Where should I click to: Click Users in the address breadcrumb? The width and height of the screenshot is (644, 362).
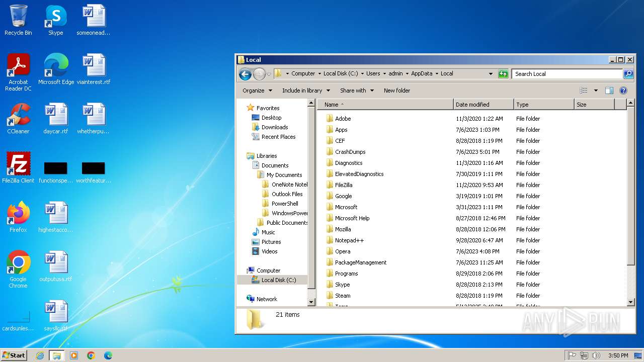pyautogui.click(x=373, y=73)
